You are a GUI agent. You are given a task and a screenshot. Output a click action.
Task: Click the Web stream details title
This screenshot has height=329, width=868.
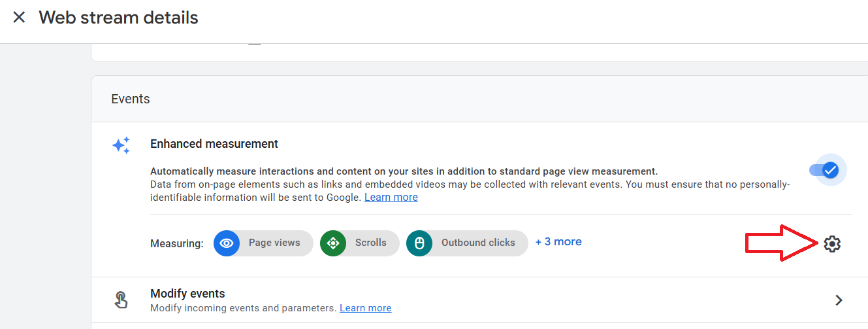pos(118,18)
